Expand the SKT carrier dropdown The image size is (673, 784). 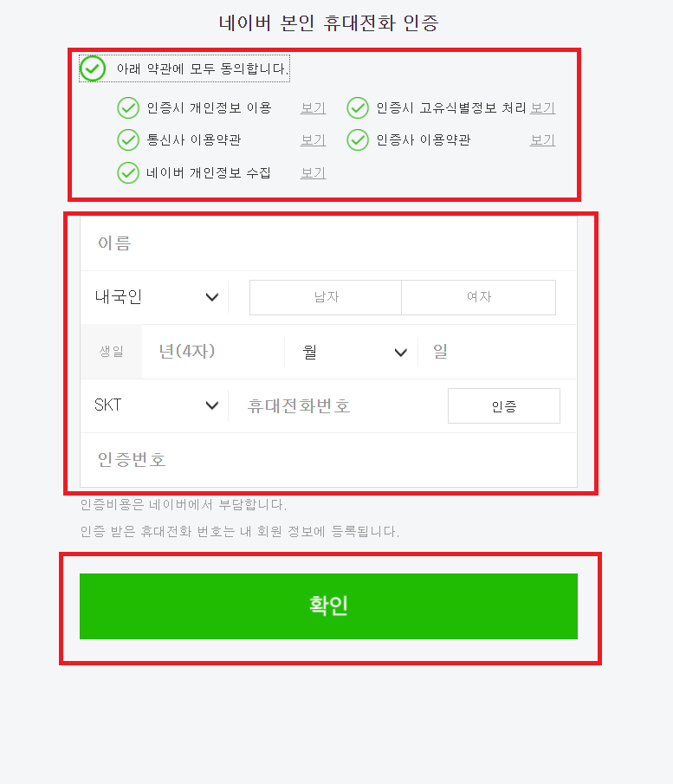[155, 405]
